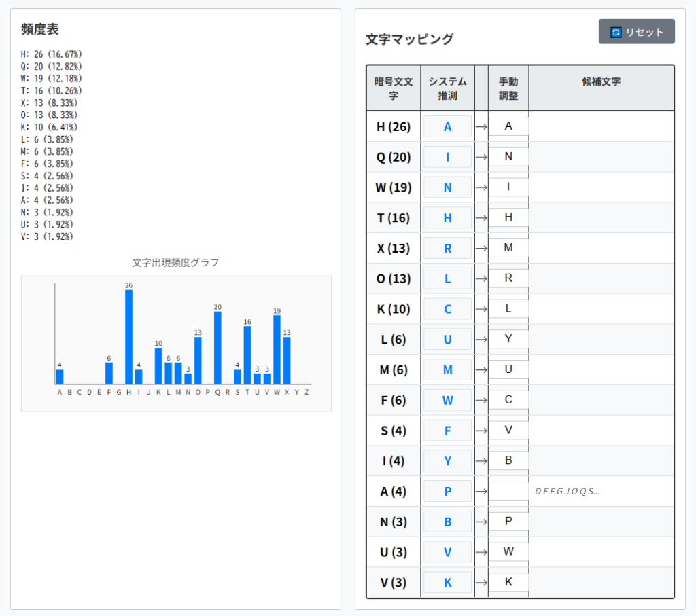Click manual adjustment field for cipher V

click(x=508, y=582)
